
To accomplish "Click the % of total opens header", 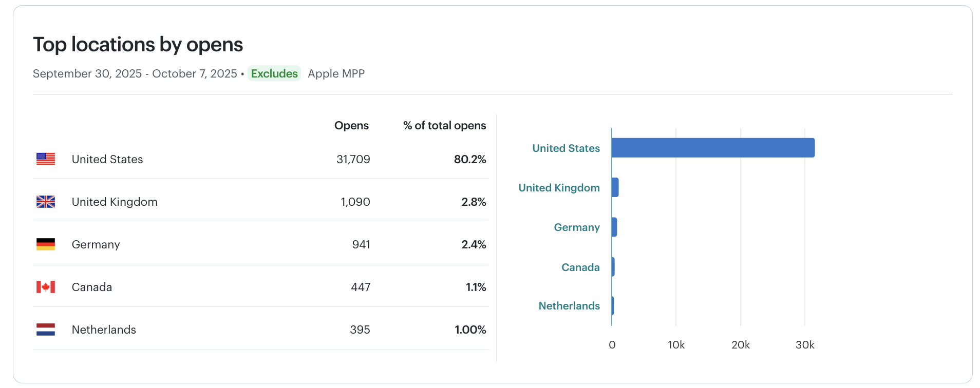I will (x=444, y=126).
